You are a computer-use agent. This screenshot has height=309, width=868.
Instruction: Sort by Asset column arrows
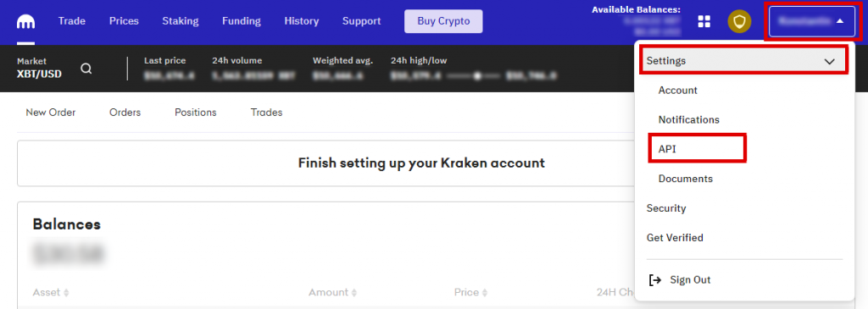66,292
